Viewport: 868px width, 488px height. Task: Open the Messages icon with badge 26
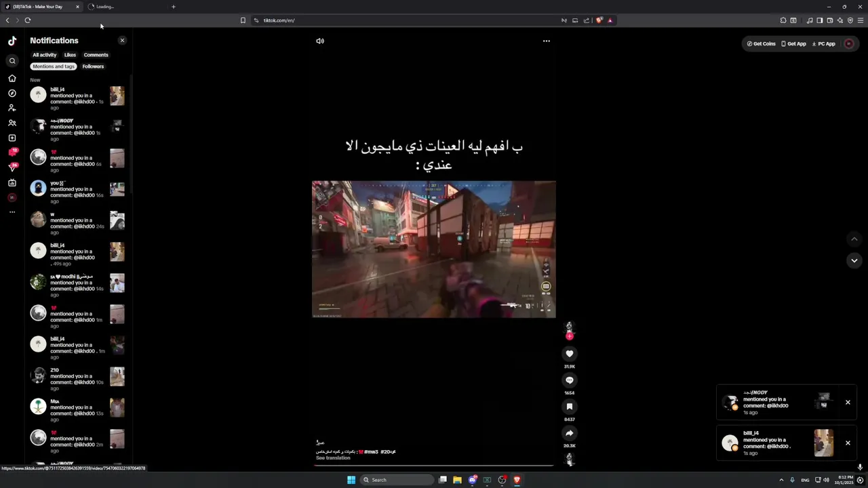click(x=12, y=167)
